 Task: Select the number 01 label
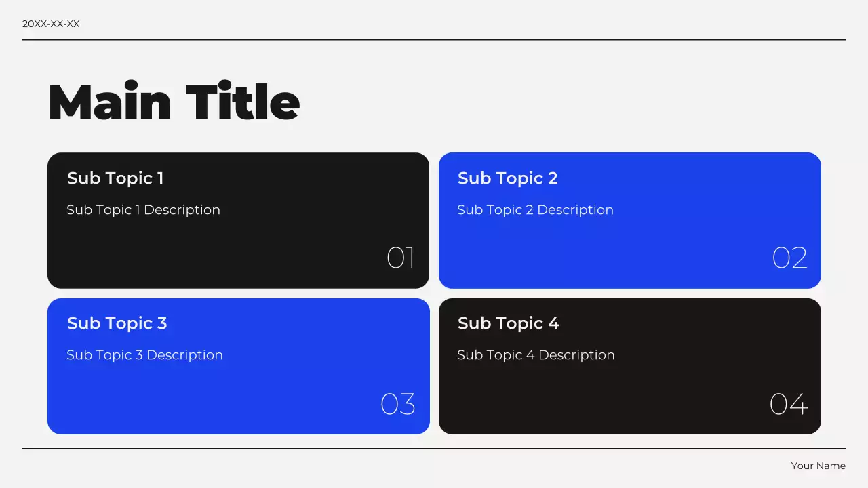pyautogui.click(x=400, y=258)
